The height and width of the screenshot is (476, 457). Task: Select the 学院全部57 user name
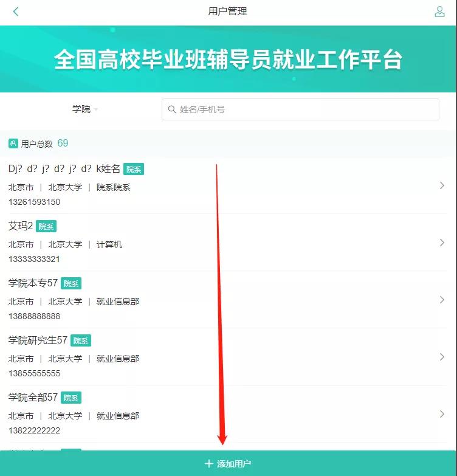33,398
